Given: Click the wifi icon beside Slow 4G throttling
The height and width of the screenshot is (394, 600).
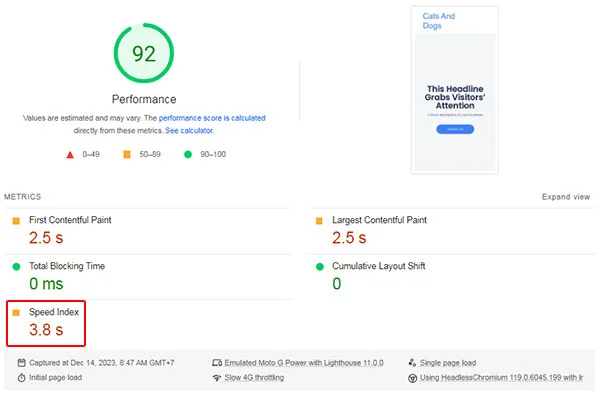Looking at the screenshot, I should pos(217,378).
